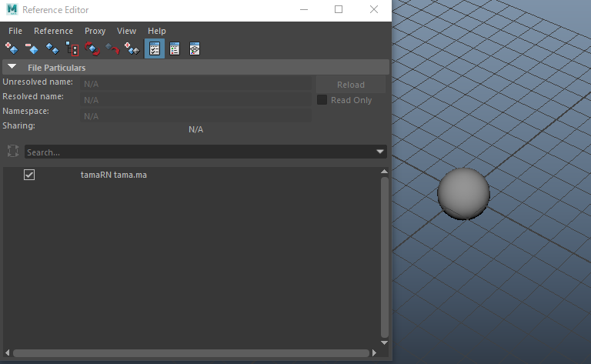Open the View menu
Viewport: 591px width, 364px height.
[x=126, y=31]
